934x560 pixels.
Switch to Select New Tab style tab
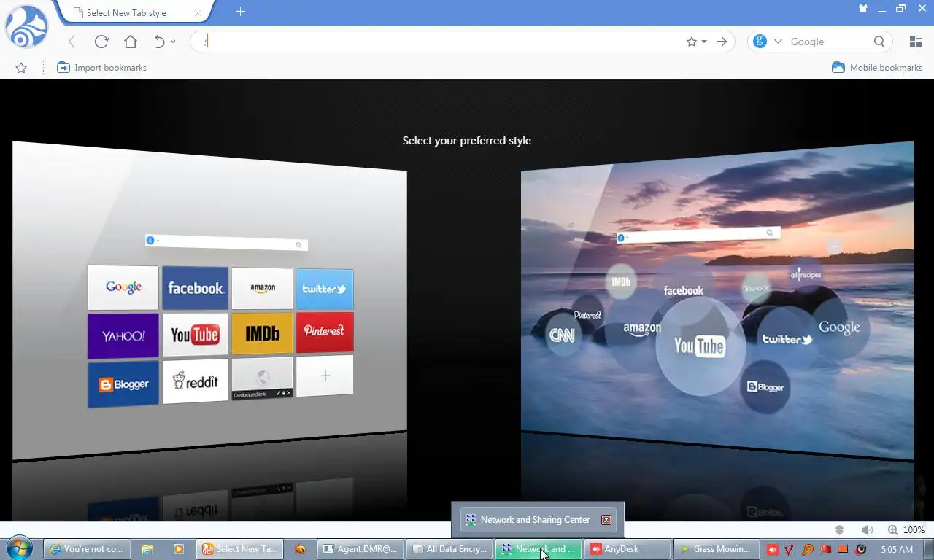pyautogui.click(x=135, y=12)
